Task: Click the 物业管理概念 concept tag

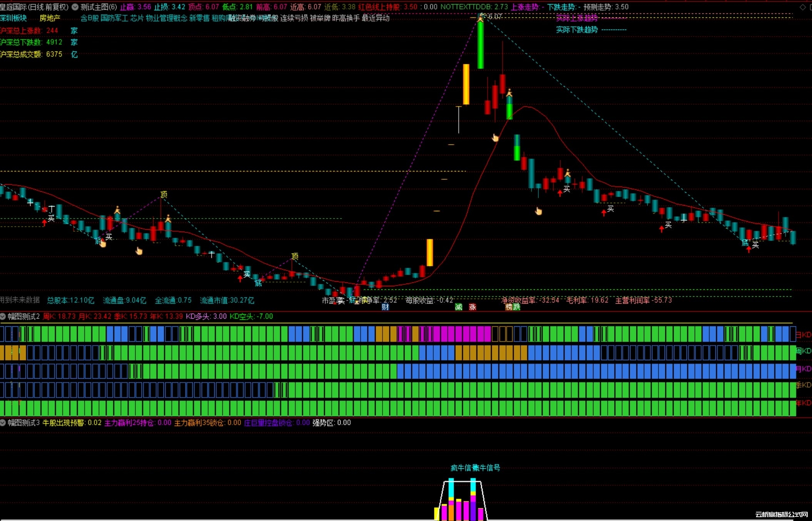Action: click(167, 18)
